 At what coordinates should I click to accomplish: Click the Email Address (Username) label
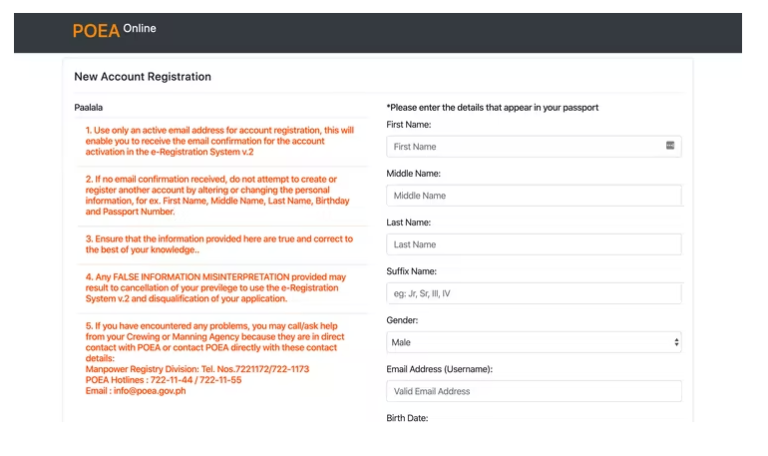point(439,369)
